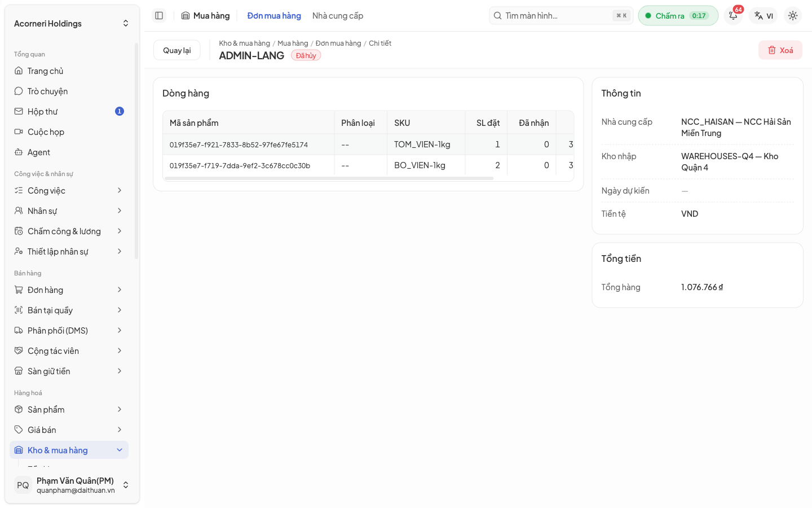Expand Đơn hàng menu

69,290
